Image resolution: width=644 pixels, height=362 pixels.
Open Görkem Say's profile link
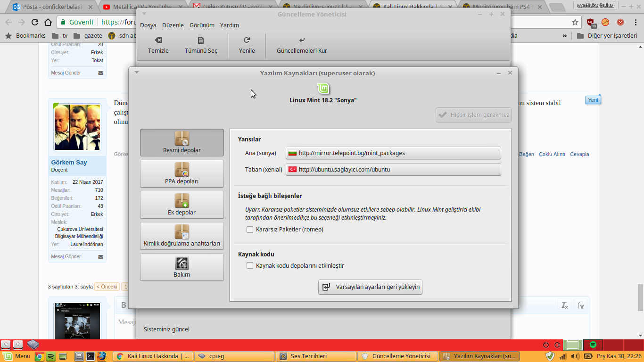69,163
